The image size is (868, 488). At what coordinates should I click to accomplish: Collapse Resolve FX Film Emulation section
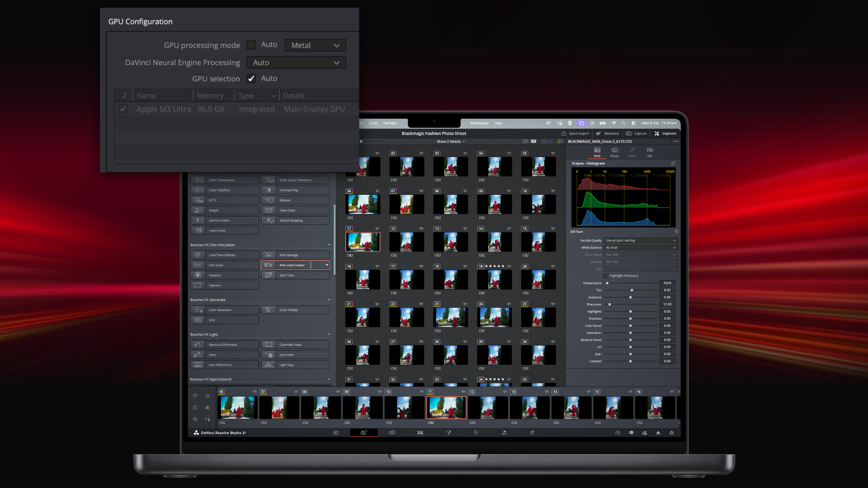[329, 245]
